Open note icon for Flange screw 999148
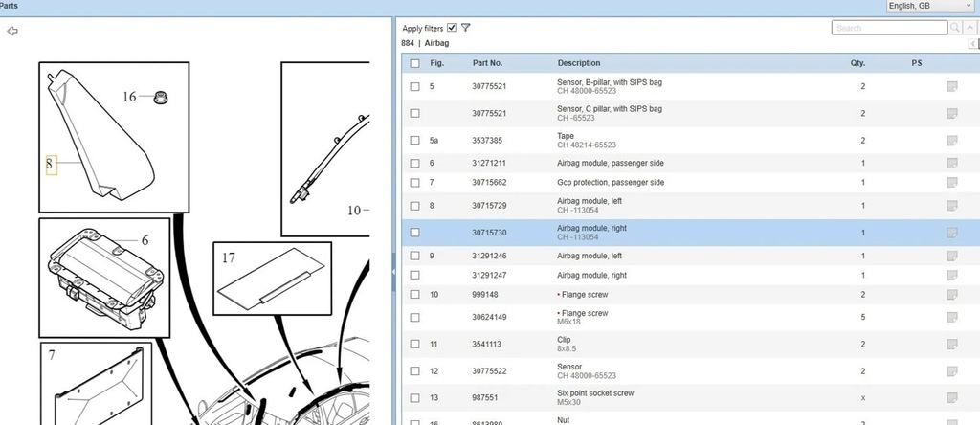The image size is (980, 425). tap(952, 295)
